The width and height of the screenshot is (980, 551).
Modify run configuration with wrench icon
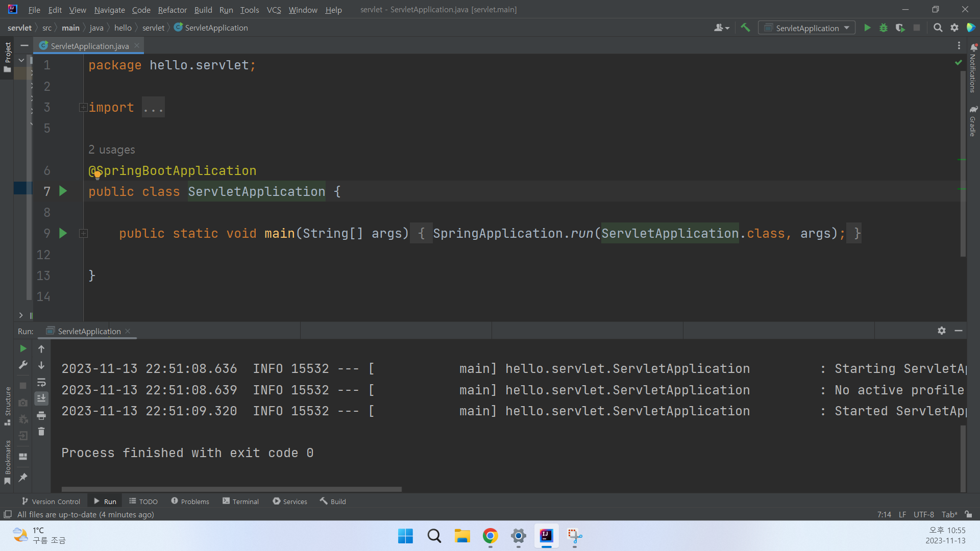[x=23, y=365]
